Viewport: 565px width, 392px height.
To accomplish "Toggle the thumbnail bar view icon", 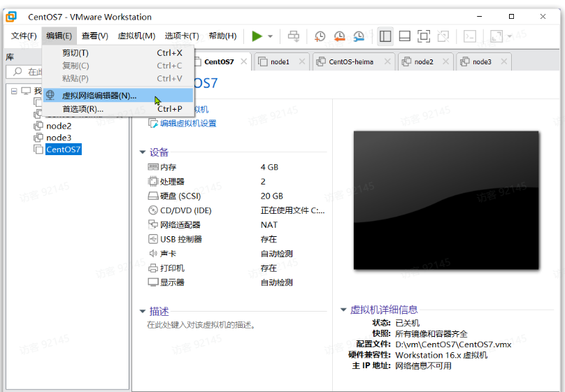I will (x=405, y=36).
